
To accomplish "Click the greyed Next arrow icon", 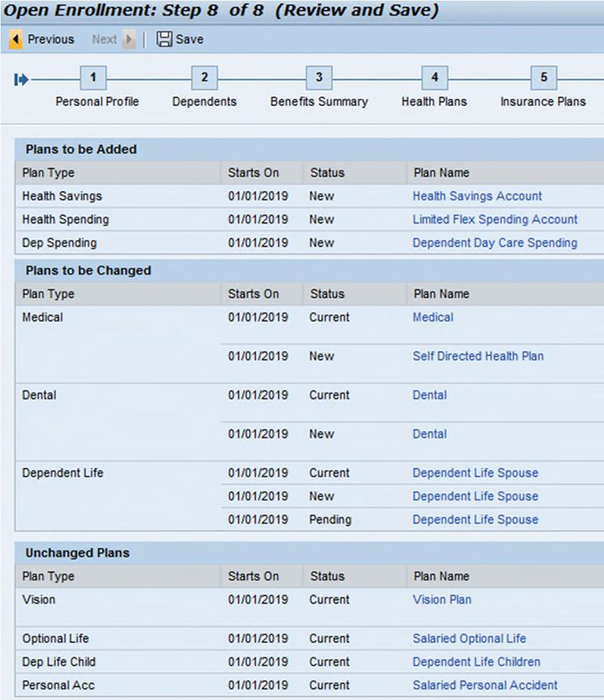I will [x=129, y=40].
